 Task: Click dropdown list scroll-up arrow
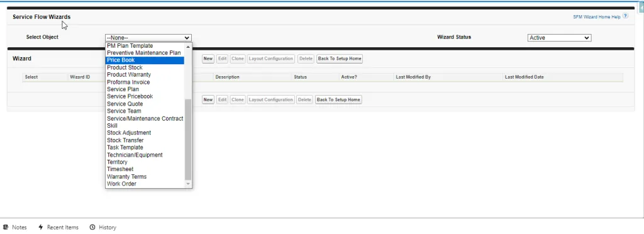(x=188, y=47)
